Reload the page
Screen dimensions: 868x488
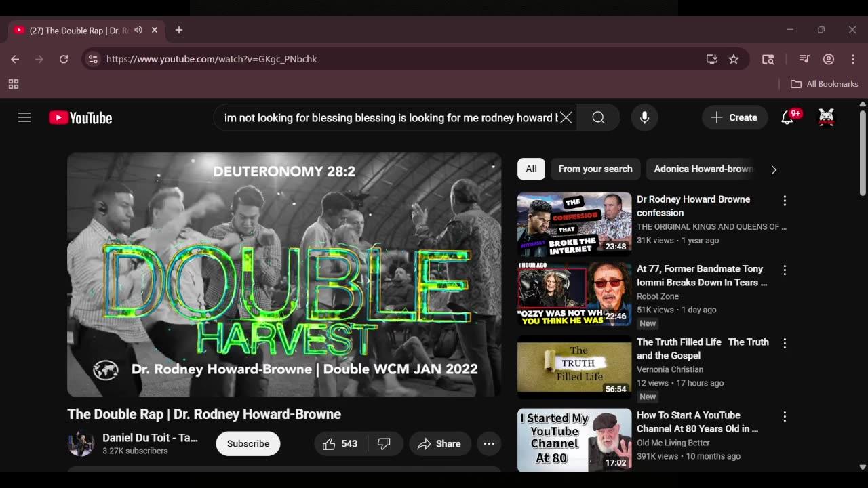click(64, 59)
